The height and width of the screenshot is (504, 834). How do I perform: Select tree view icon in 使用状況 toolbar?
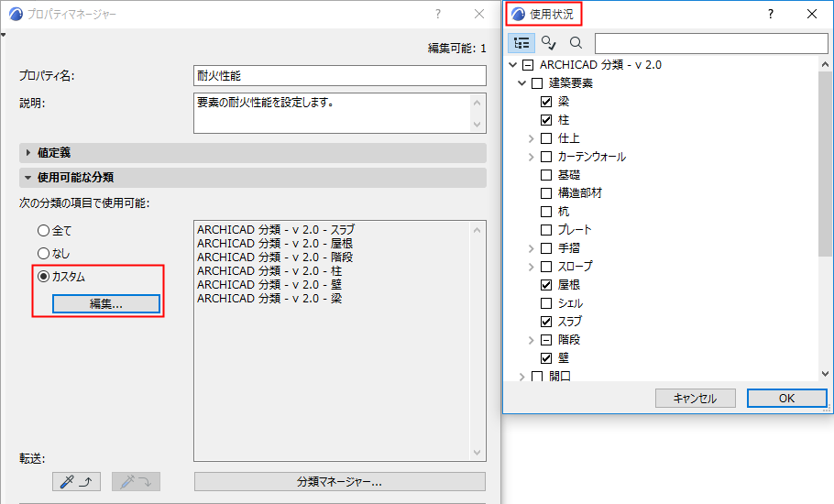tap(521, 43)
